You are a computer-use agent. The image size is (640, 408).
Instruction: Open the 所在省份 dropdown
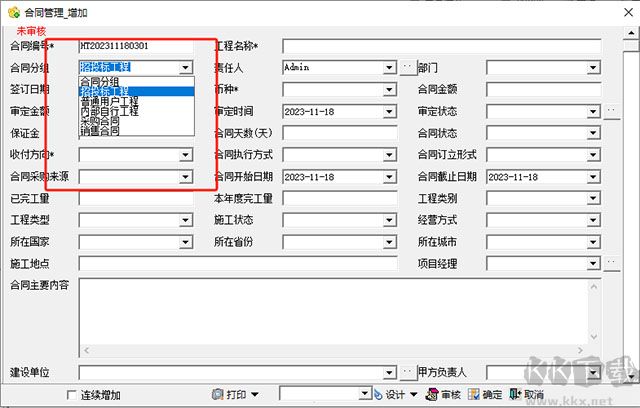point(390,242)
